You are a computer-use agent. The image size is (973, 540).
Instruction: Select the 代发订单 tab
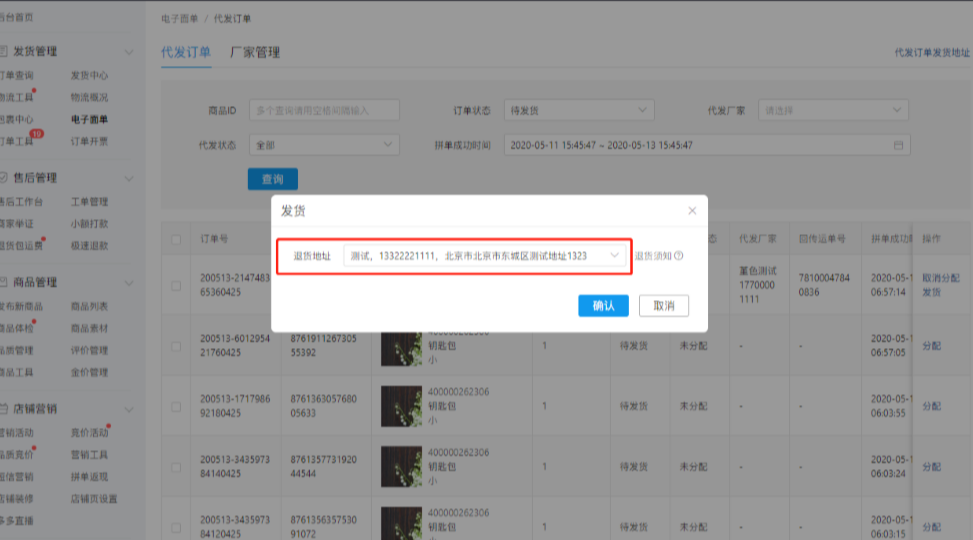(x=186, y=52)
